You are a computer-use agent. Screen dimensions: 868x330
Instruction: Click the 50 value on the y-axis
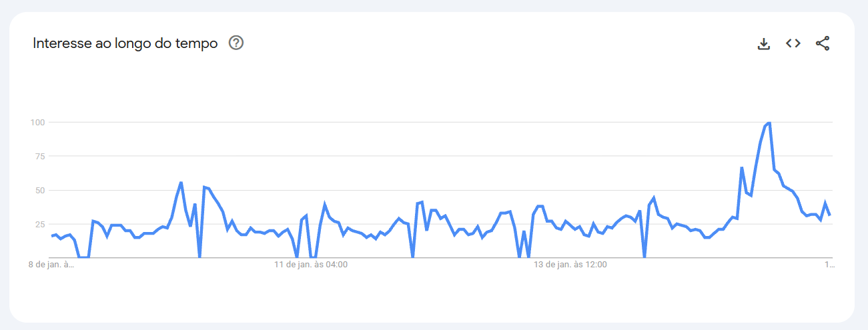(39, 191)
